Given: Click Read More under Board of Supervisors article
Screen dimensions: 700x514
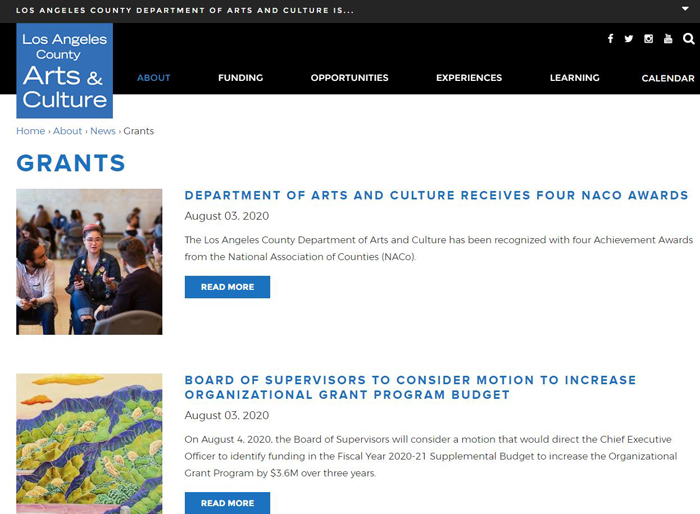Looking at the screenshot, I should tap(227, 503).
